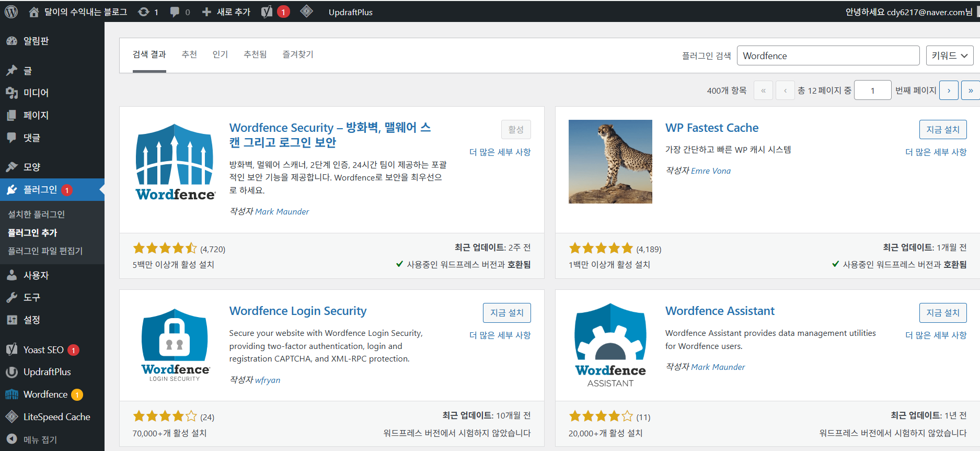Open UpdraftPlus in the admin bar
Screen dimensions: 980x451
coord(351,12)
